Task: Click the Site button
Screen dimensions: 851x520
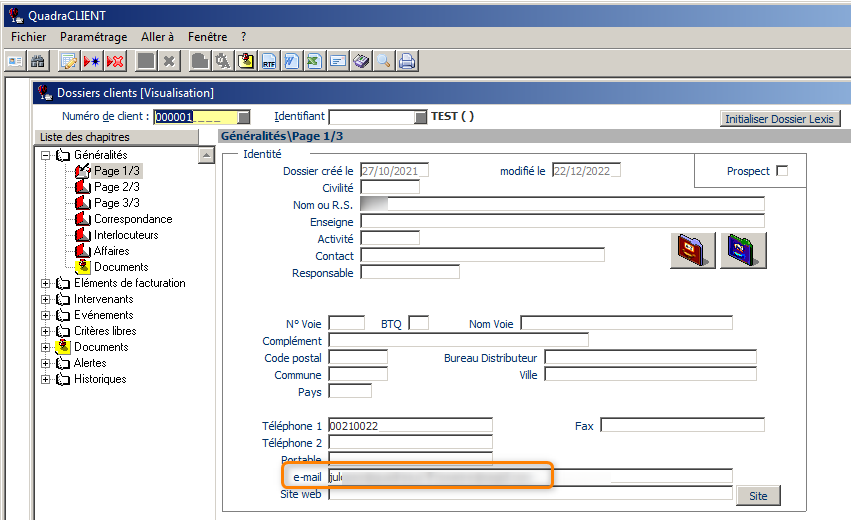Action: [758, 496]
